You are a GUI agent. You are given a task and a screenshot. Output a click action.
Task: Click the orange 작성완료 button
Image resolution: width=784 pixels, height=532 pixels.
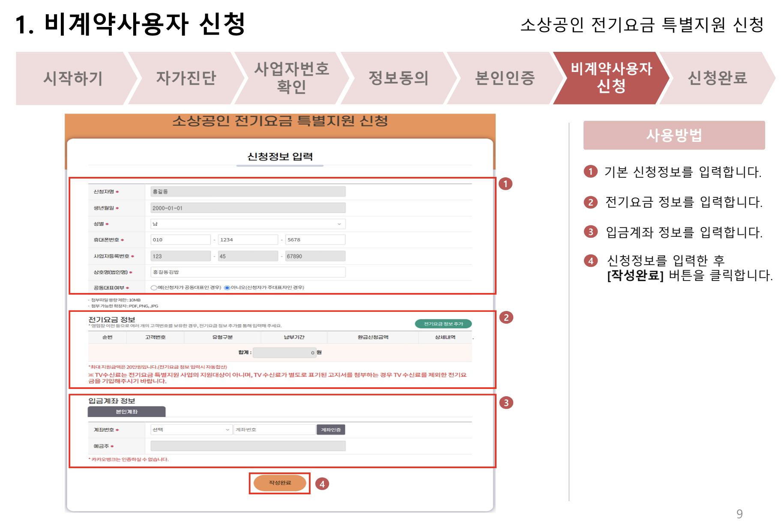coord(279,483)
